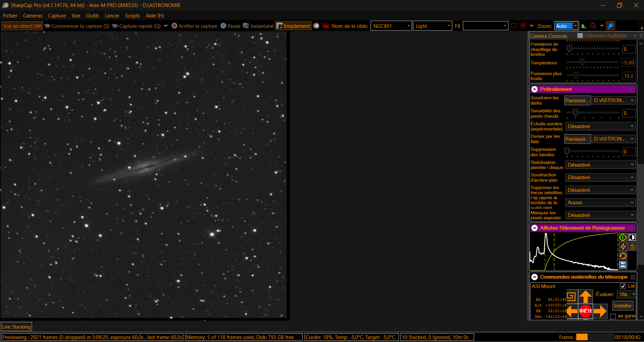Open the Prétraitement panel hamburger menu
The height and width of the screenshot is (342, 644).
click(x=631, y=89)
